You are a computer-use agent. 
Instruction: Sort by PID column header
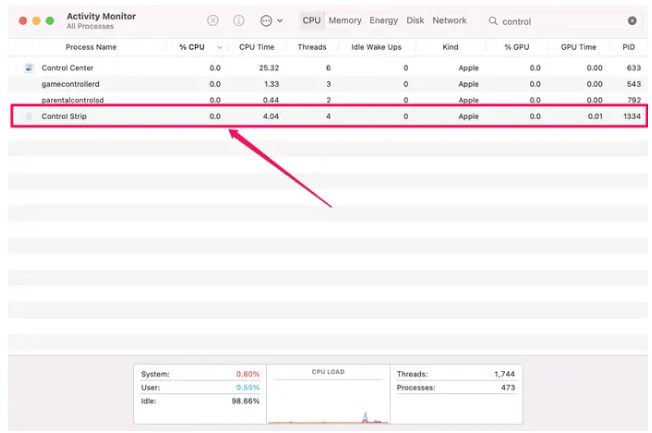(x=628, y=47)
